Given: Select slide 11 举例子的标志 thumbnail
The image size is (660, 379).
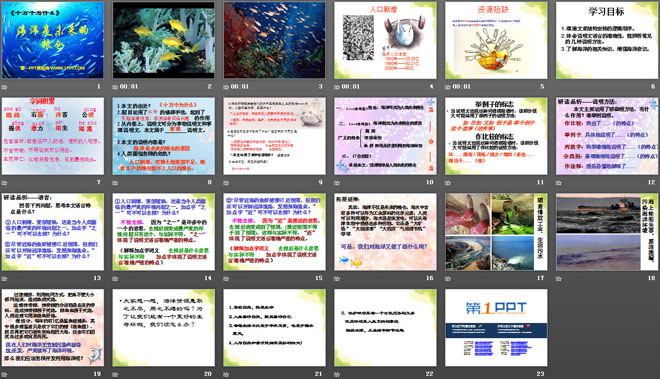Looking at the screenshot, I should pos(496,136).
